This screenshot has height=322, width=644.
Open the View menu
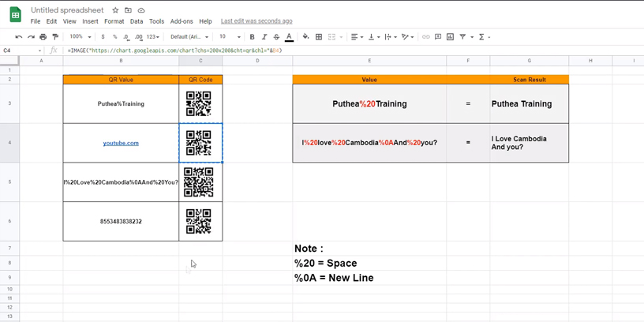coord(69,21)
